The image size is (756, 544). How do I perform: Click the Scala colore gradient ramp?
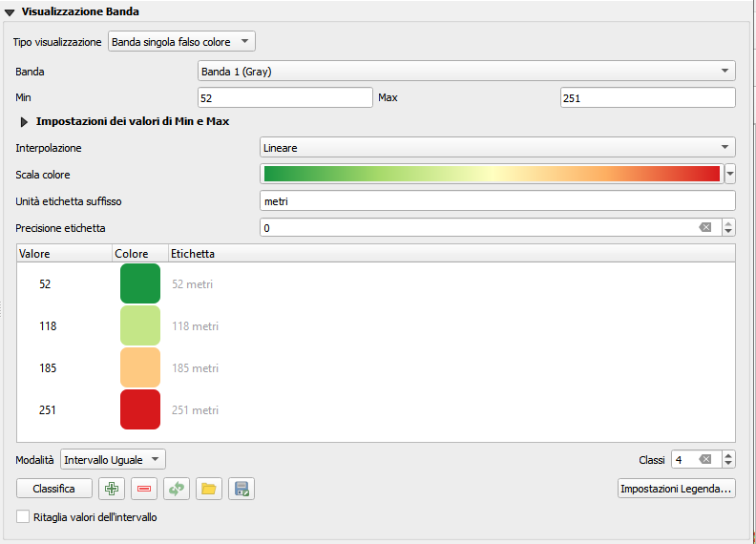pos(492,174)
